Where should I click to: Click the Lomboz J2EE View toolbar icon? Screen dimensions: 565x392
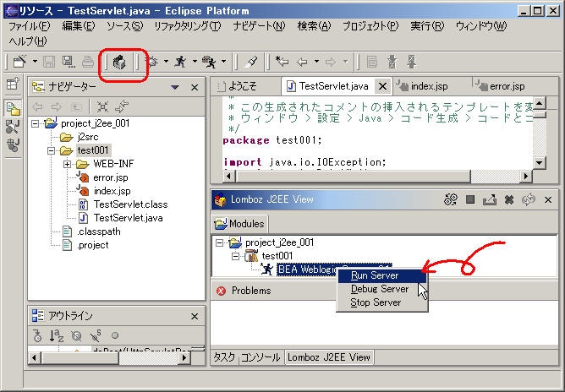coord(119,62)
